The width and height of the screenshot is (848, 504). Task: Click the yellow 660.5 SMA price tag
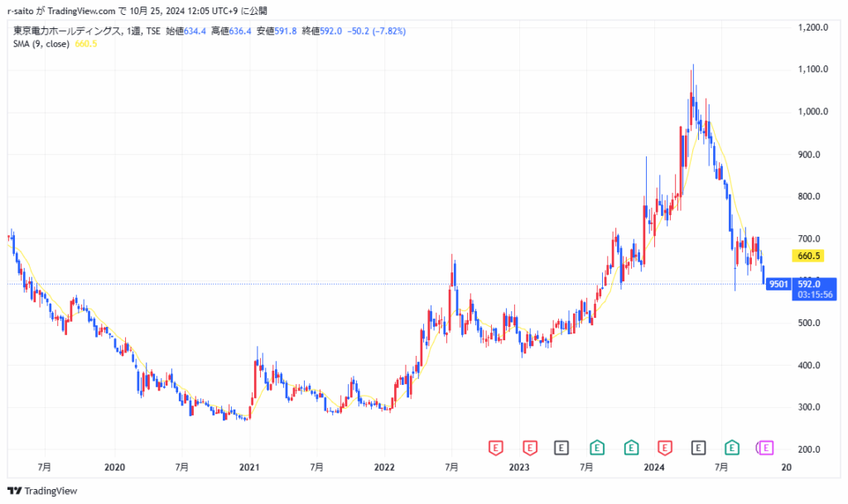pyautogui.click(x=806, y=257)
